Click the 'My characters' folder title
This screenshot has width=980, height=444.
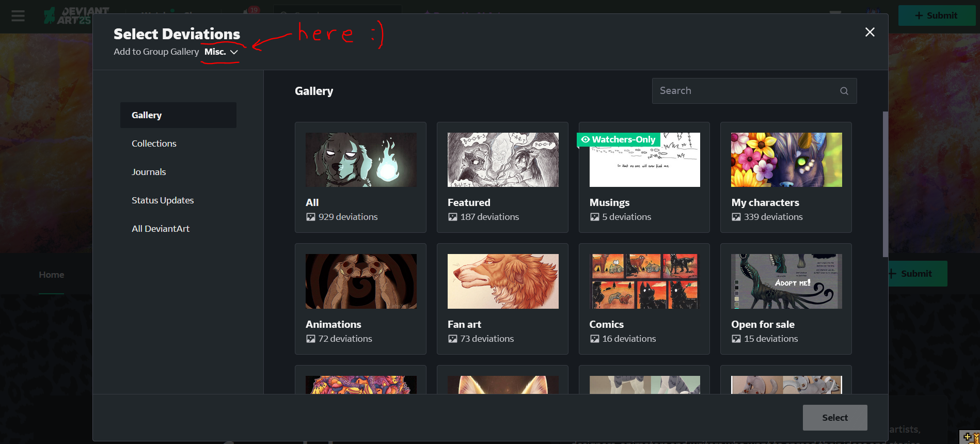point(765,202)
